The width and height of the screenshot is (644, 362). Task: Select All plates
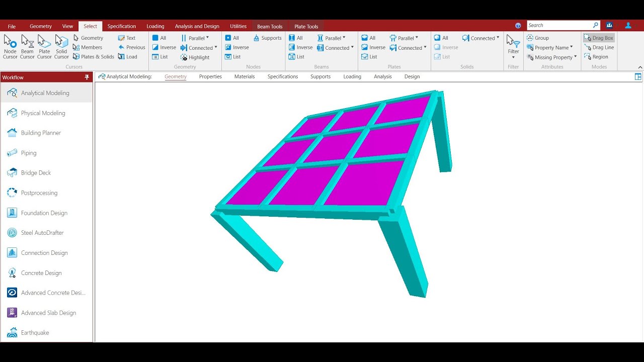[368, 38]
